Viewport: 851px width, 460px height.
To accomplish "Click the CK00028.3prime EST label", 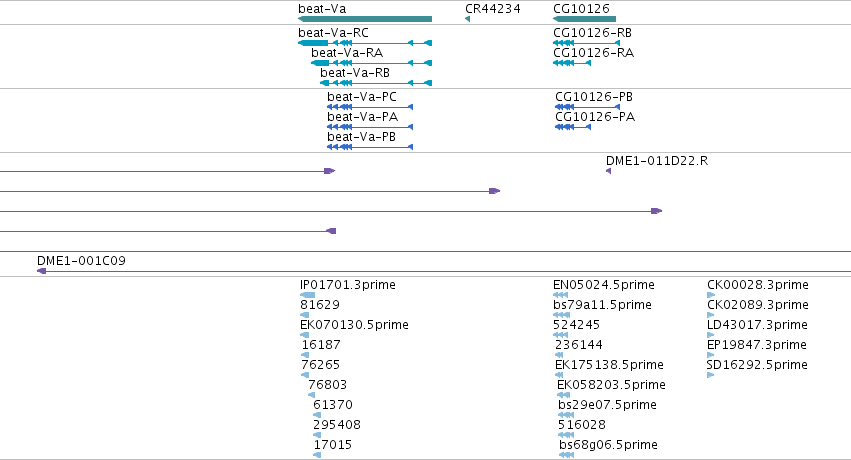I will point(758,285).
